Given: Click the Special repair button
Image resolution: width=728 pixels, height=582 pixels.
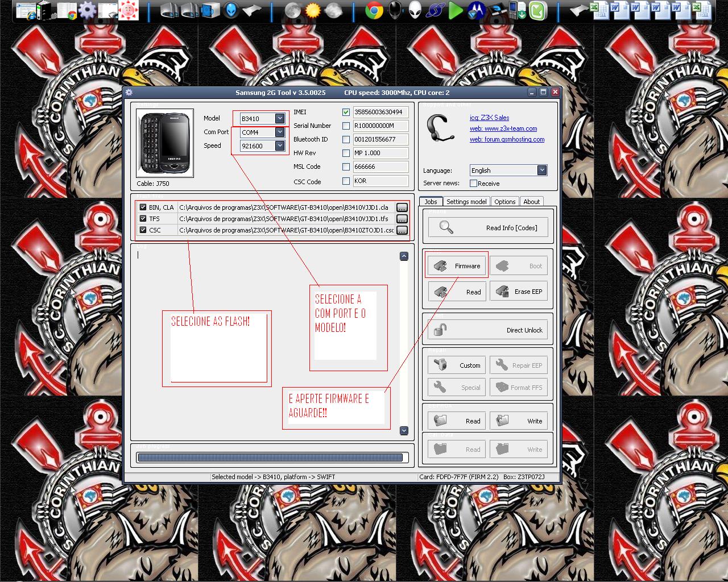Looking at the screenshot, I should 457,388.
